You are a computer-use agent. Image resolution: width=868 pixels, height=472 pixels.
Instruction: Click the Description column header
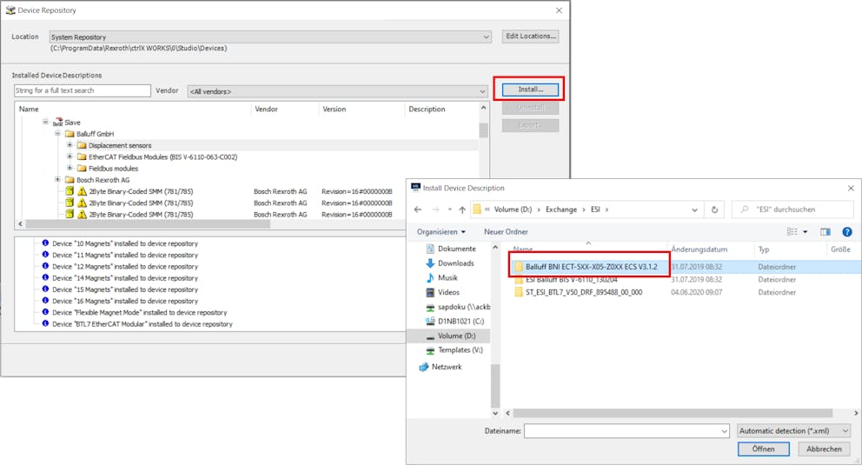click(427, 110)
